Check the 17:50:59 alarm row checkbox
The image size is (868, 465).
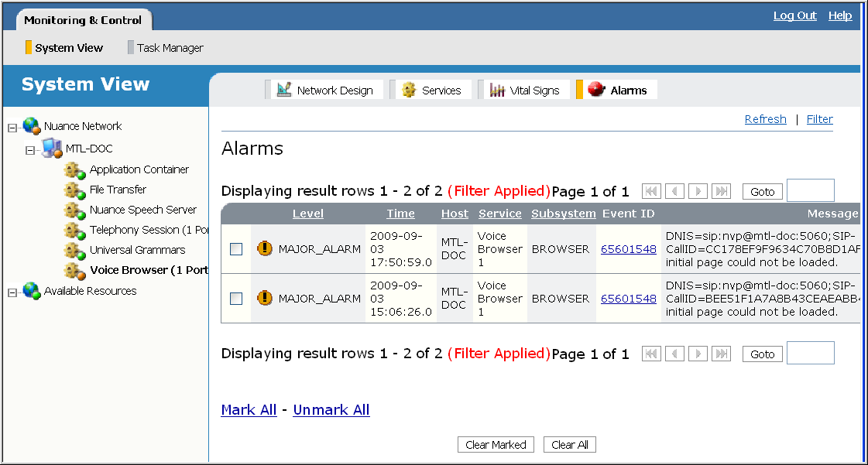coord(236,249)
